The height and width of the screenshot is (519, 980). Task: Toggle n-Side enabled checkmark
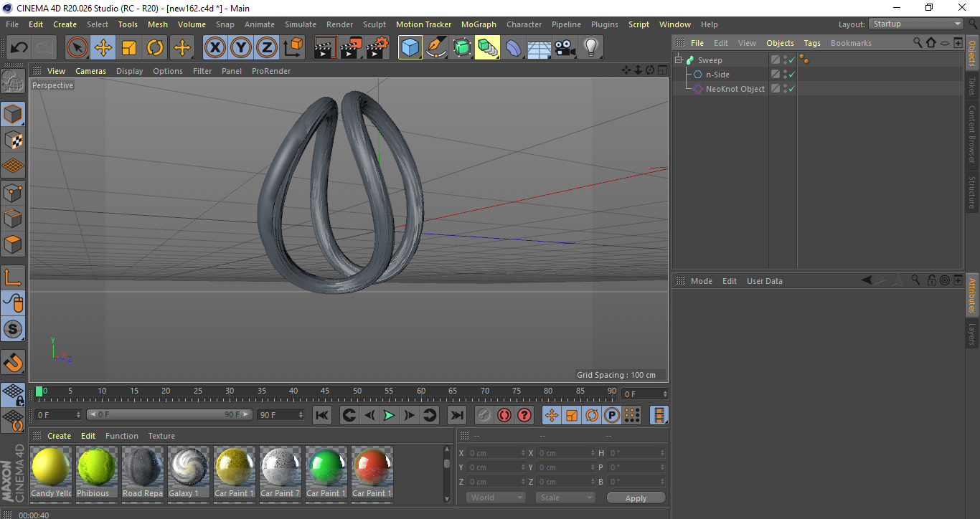coord(792,75)
